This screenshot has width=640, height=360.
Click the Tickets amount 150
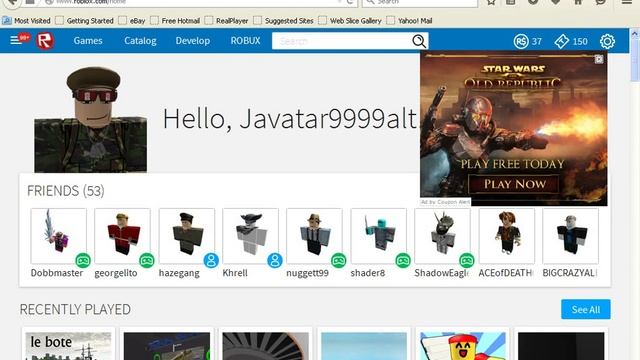tap(580, 41)
